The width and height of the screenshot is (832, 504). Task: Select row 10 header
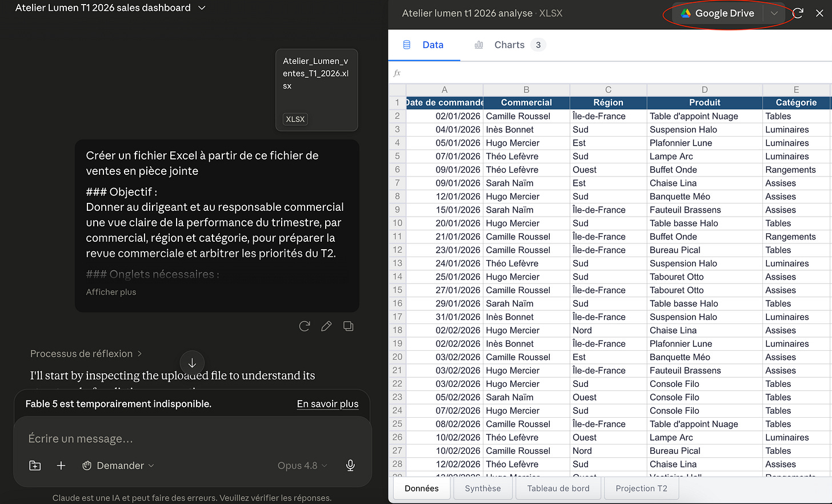tap(397, 223)
